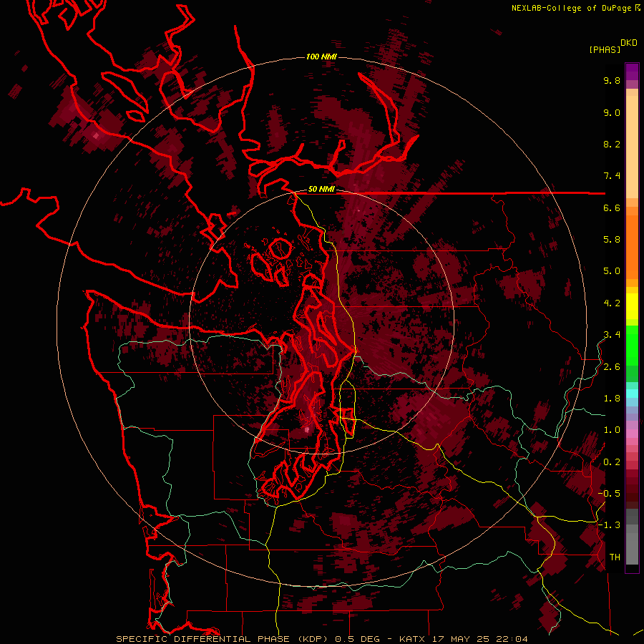Select the 1.8 legend value

tap(612, 399)
